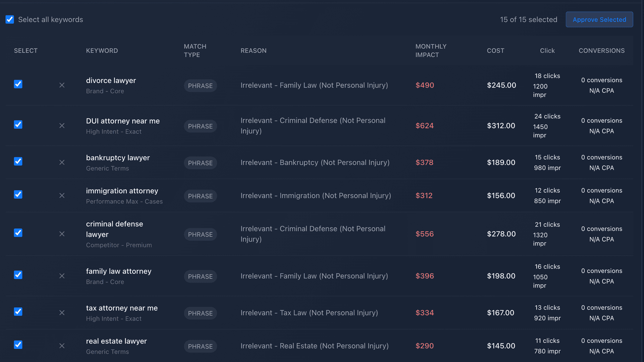644x362 pixels.
Task: Remove the criminal defense lawyer entry
Action: click(62, 234)
